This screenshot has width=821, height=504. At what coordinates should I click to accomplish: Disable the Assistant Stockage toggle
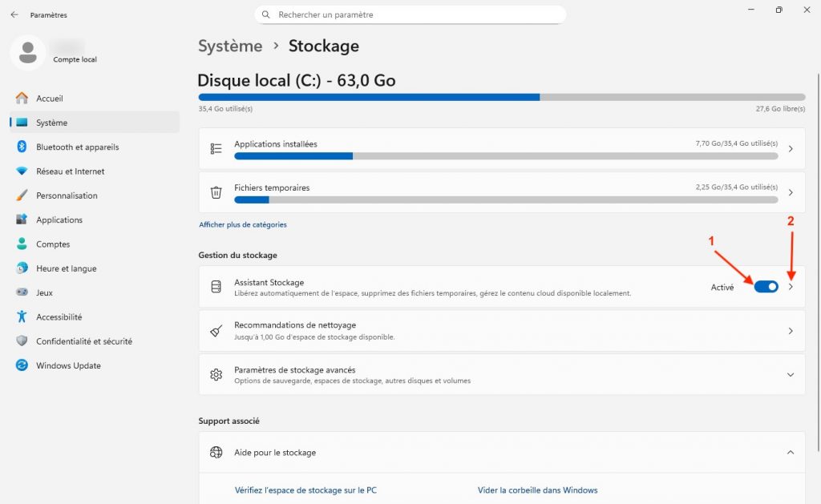click(x=766, y=287)
